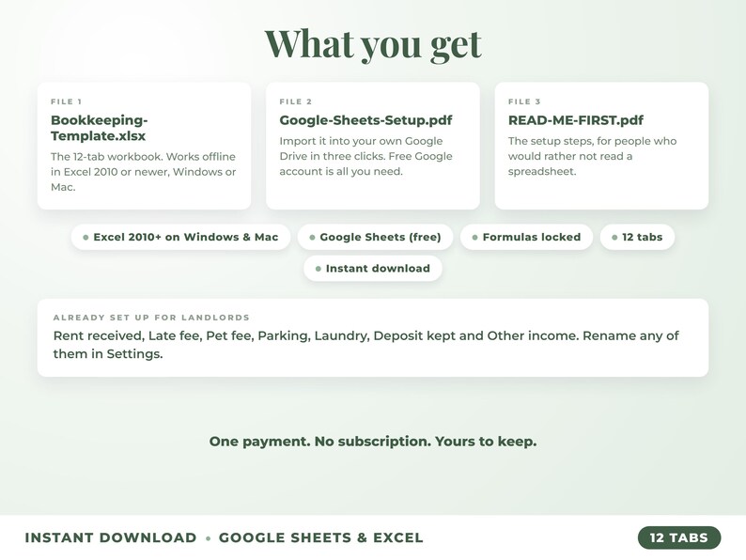Click the Google-Sheets-Setup.pdf file title
746x560 pixels.
(365, 120)
